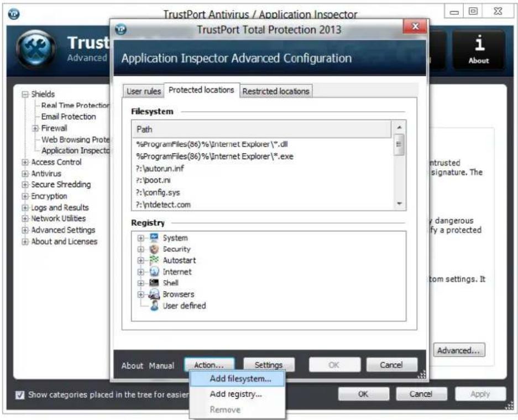Expand the Browsers registry node
Viewport: 518px width, 420px height.
click(140, 294)
